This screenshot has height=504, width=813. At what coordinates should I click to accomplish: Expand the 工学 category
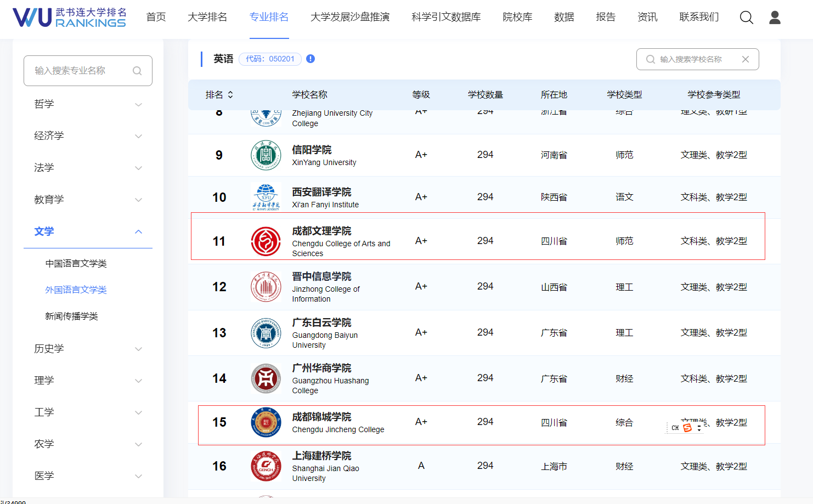click(138, 412)
